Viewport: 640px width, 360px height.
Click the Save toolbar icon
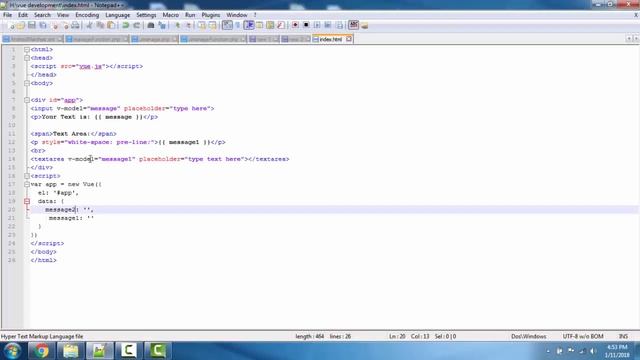coord(31,25)
